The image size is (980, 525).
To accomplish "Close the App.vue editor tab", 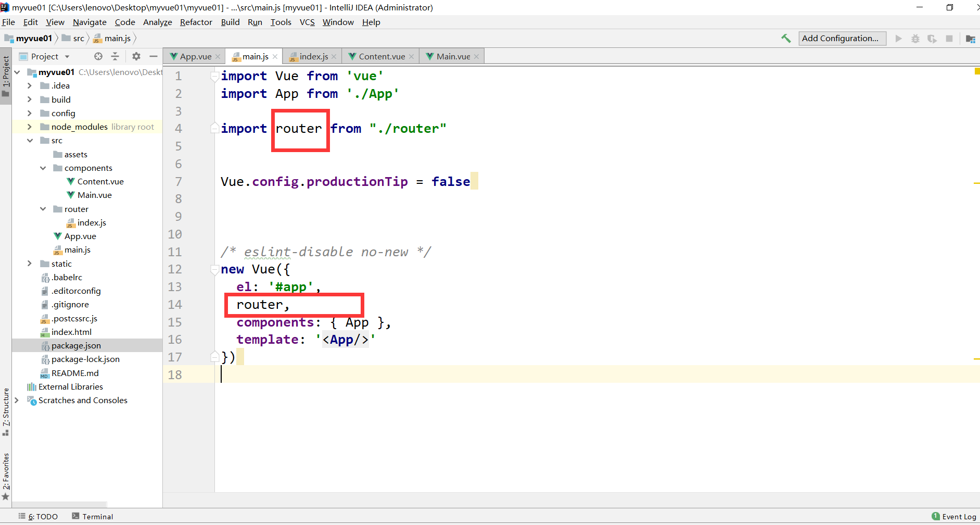I will coord(218,57).
